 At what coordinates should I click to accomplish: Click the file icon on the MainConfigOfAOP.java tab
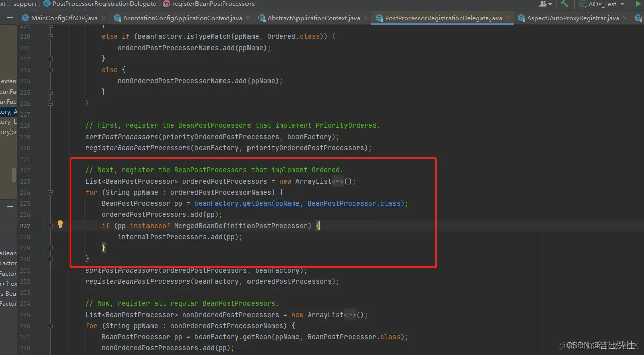pyautogui.click(x=25, y=18)
